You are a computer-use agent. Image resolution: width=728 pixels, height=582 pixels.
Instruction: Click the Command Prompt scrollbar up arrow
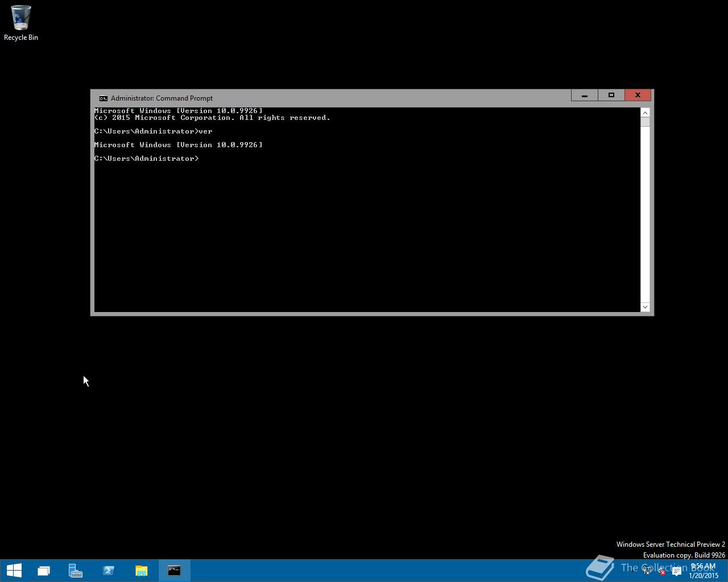[x=645, y=112]
